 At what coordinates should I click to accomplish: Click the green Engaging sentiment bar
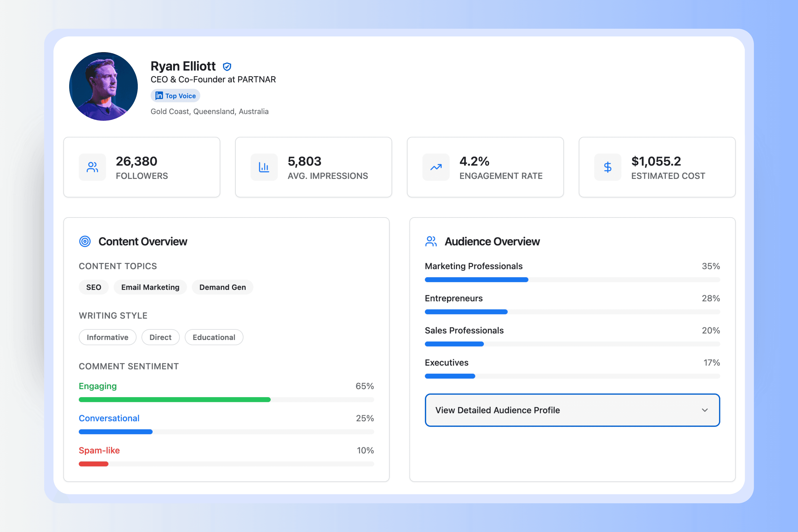coord(175,400)
